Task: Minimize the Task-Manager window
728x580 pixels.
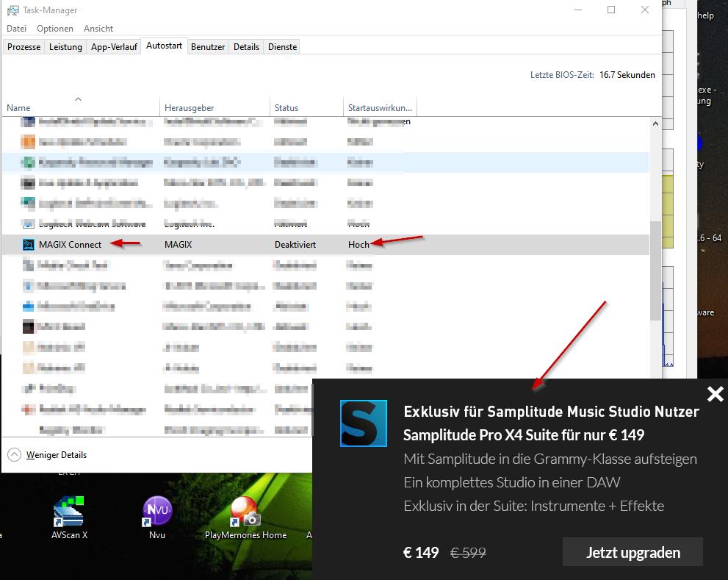Action: click(578, 10)
